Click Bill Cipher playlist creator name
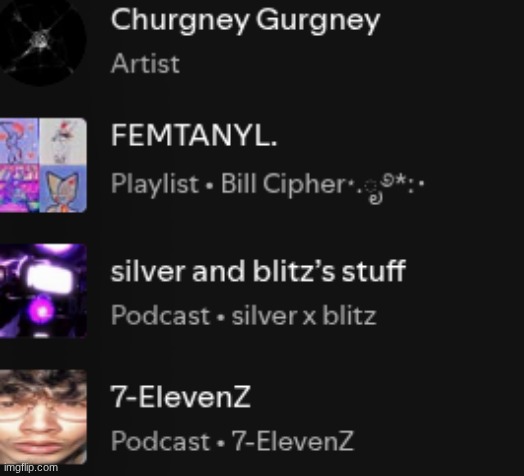This screenshot has height=476, width=524. (x=283, y=184)
